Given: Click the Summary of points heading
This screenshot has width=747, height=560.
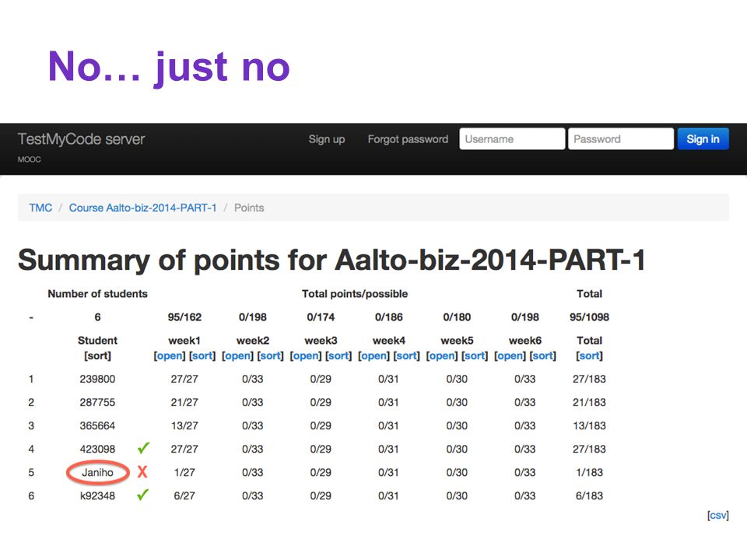Looking at the screenshot, I should point(331,261).
